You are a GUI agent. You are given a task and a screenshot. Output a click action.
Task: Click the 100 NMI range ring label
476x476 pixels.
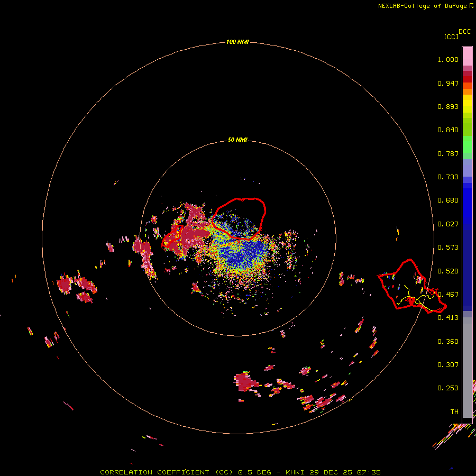click(237, 42)
